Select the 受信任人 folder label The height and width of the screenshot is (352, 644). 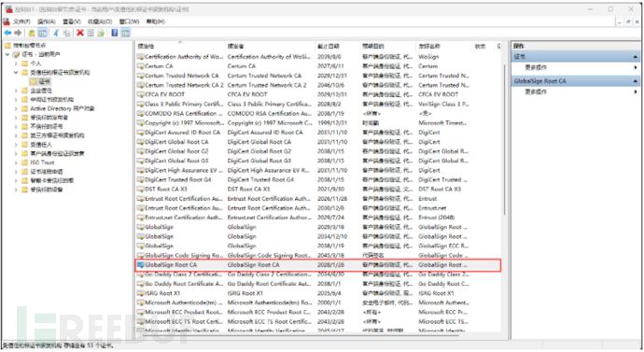(41, 145)
